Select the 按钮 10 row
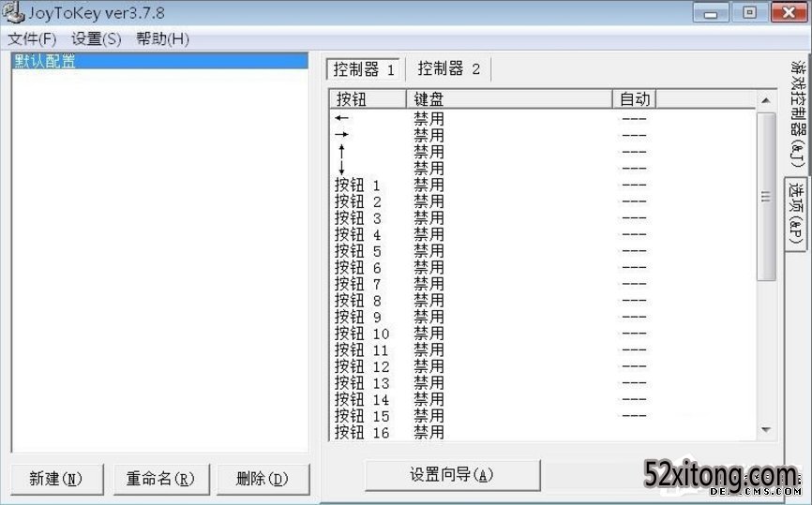The height and width of the screenshot is (505, 812). click(543, 334)
